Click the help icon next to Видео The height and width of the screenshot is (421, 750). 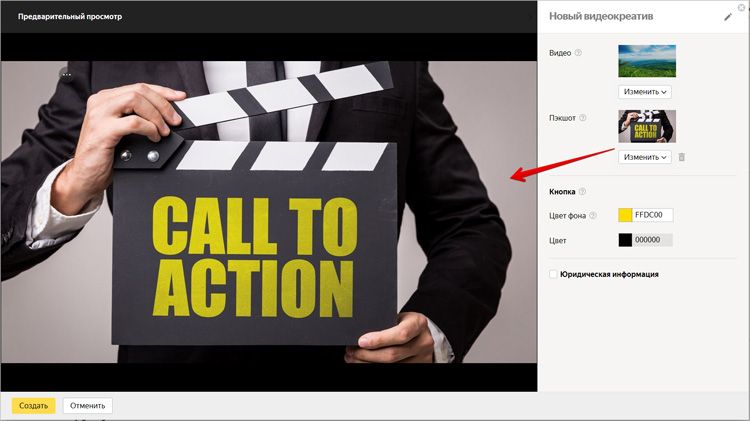pyautogui.click(x=579, y=53)
